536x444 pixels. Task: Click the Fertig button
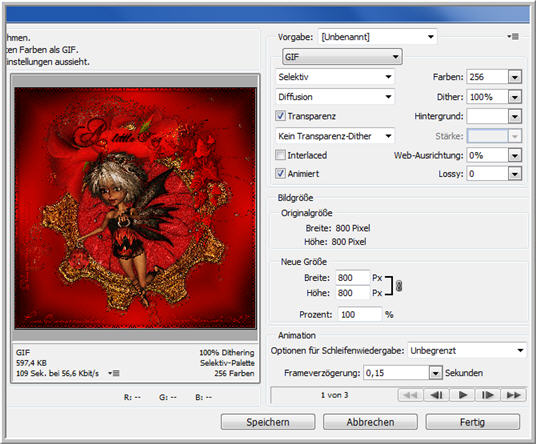tap(472, 422)
